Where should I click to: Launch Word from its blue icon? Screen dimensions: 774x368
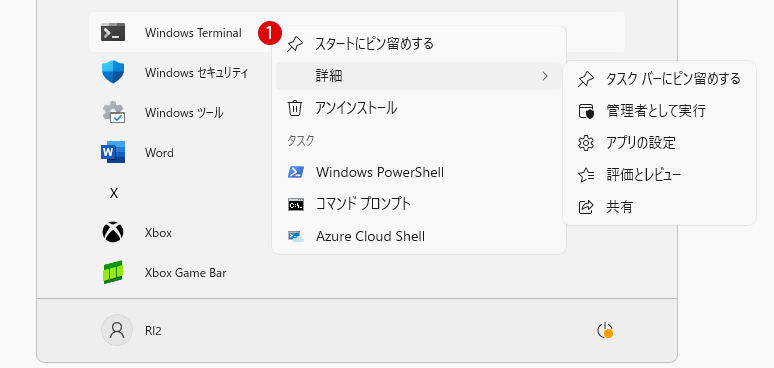[x=113, y=152]
